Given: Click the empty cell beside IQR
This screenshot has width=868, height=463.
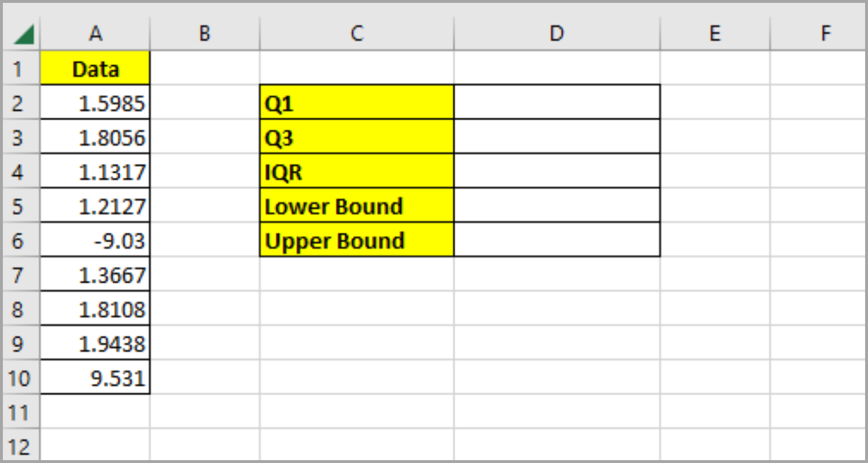Looking at the screenshot, I should click(x=556, y=171).
